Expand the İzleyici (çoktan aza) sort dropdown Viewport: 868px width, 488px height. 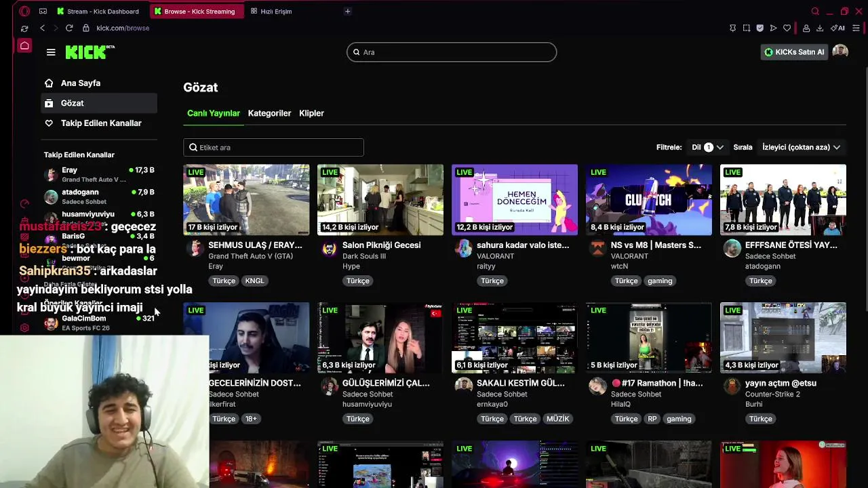(x=801, y=147)
